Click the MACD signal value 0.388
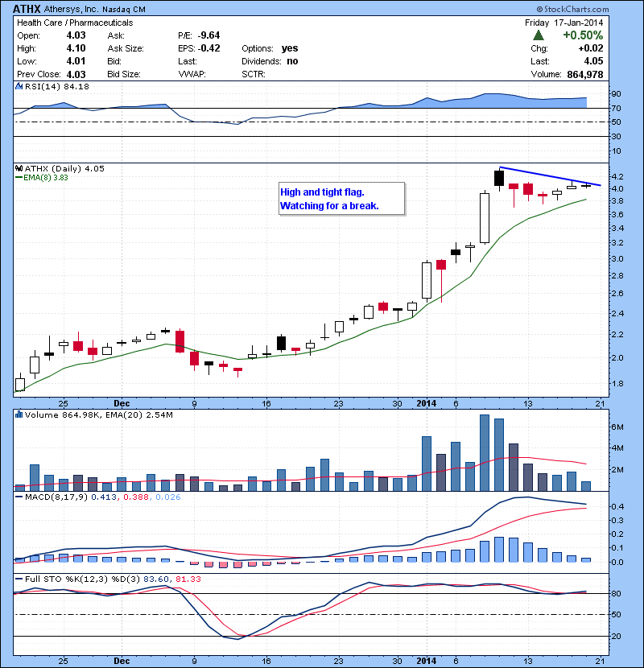The image size is (644, 668). click(x=136, y=497)
